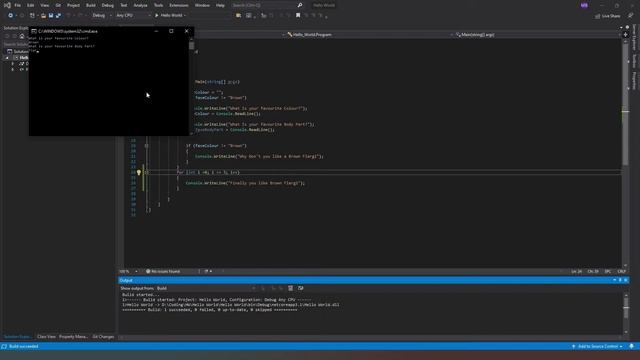Click the notifications bell icon in status bar
This screenshot has height=360, width=640.
(x=631, y=347)
